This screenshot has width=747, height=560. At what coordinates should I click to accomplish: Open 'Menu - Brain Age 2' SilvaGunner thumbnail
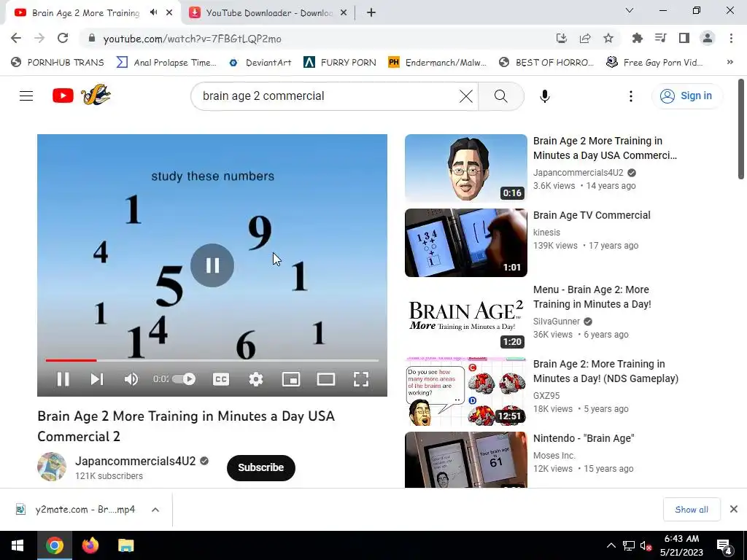coord(466,316)
